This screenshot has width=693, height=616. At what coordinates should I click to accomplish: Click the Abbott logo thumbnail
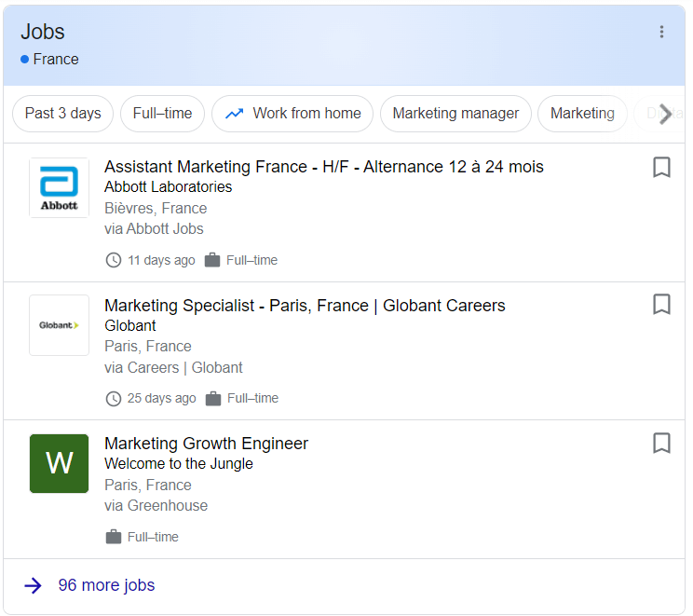pos(60,188)
